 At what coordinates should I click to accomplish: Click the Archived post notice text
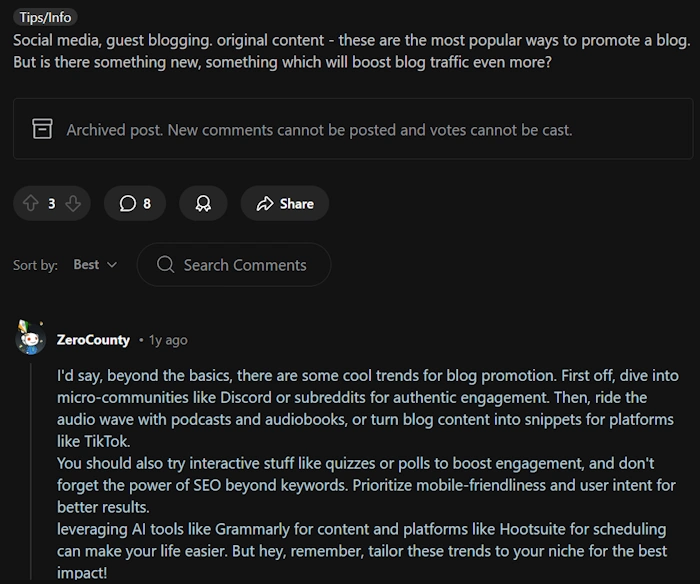pyautogui.click(x=319, y=130)
